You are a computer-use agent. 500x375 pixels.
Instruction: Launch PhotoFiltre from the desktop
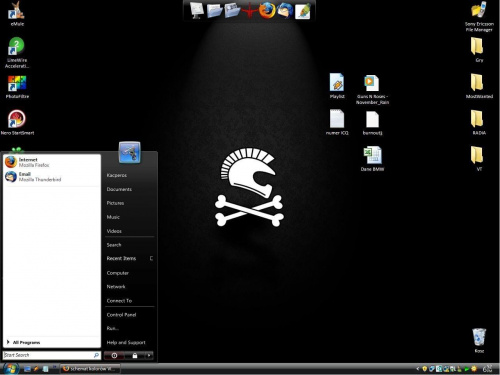(x=17, y=87)
